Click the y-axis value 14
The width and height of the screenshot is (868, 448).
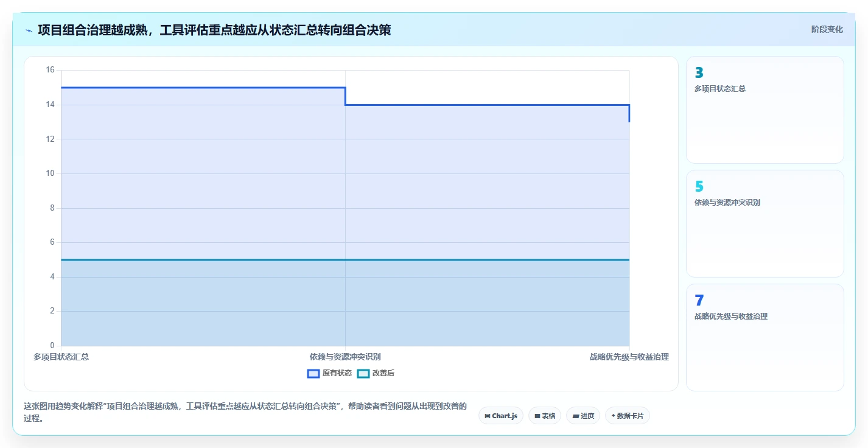[x=50, y=105]
